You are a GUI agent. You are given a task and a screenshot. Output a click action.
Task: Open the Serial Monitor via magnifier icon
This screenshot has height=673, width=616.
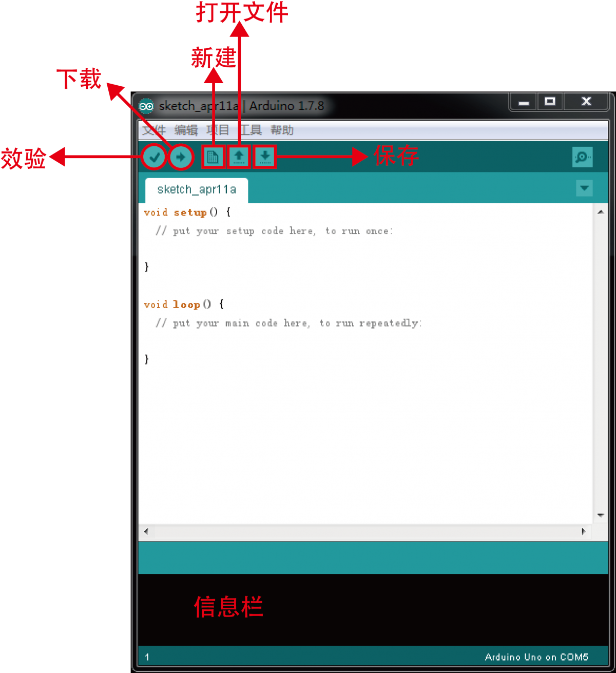point(582,157)
